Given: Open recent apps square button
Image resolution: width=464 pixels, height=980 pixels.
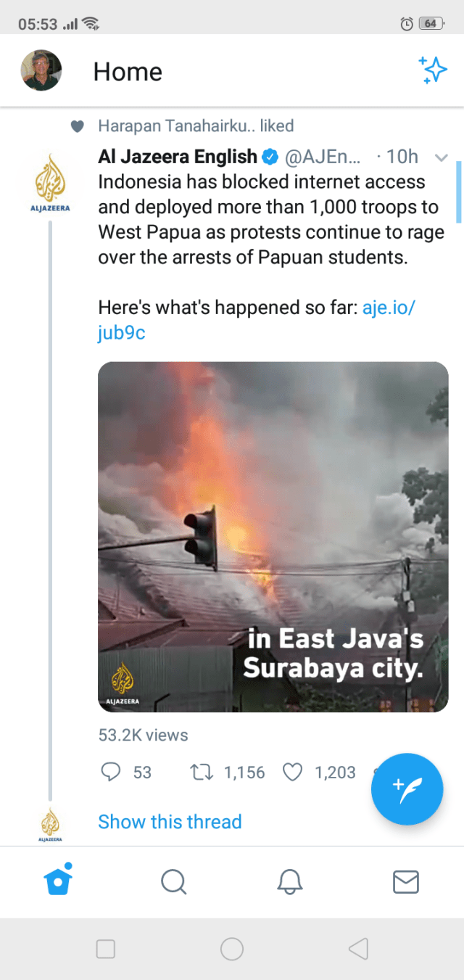Looking at the screenshot, I should pyautogui.click(x=106, y=949).
